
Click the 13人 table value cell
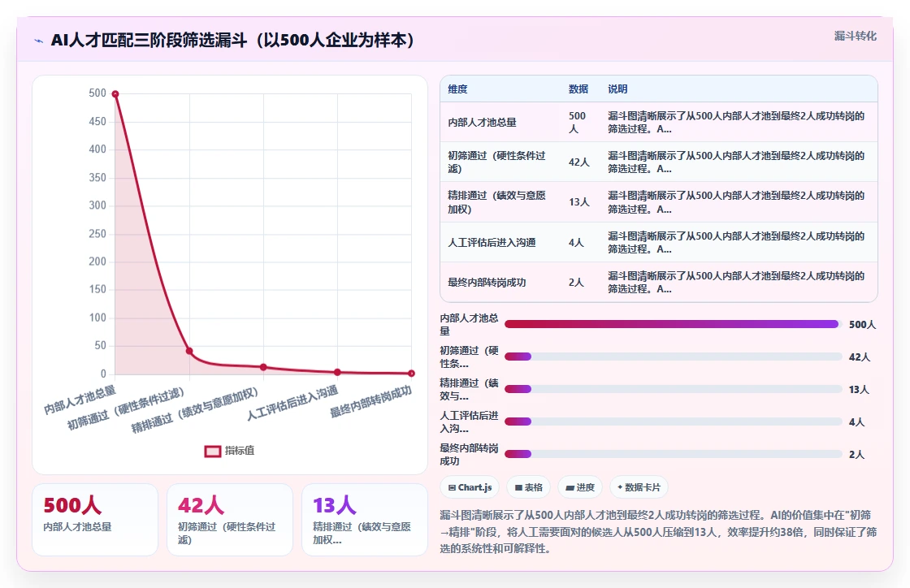(578, 202)
